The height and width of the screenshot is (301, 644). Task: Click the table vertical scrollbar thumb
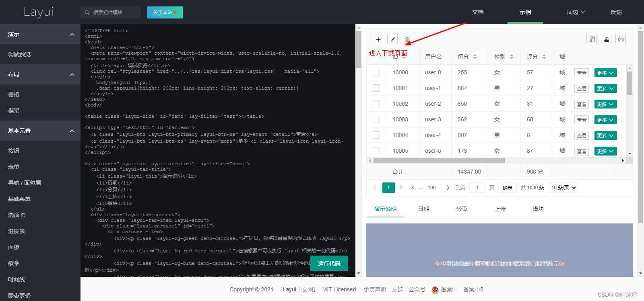click(x=630, y=83)
